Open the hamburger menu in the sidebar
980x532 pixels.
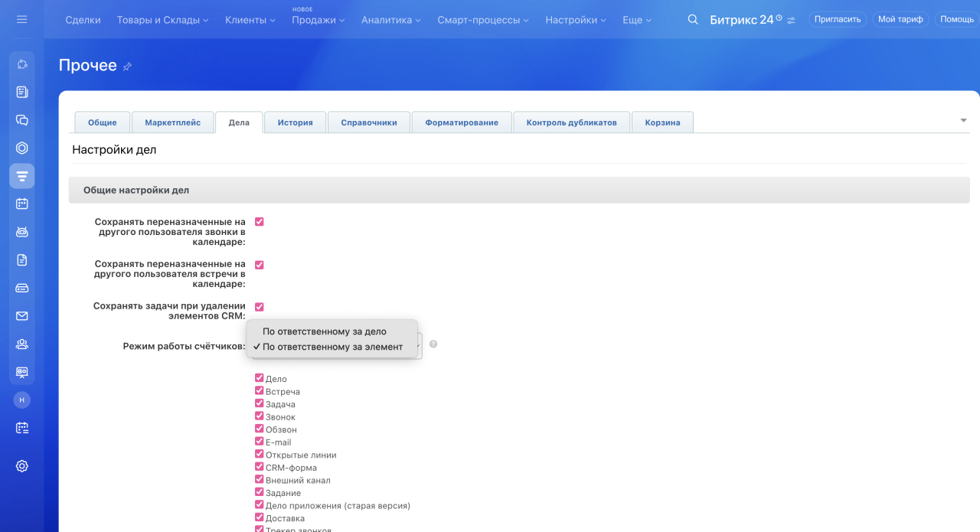pyautogui.click(x=21, y=19)
